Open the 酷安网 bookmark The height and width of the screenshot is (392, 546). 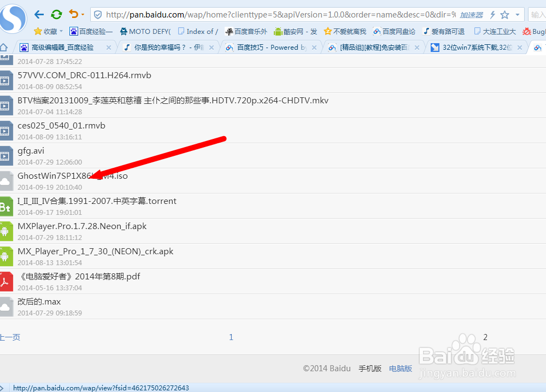point(295,31)
